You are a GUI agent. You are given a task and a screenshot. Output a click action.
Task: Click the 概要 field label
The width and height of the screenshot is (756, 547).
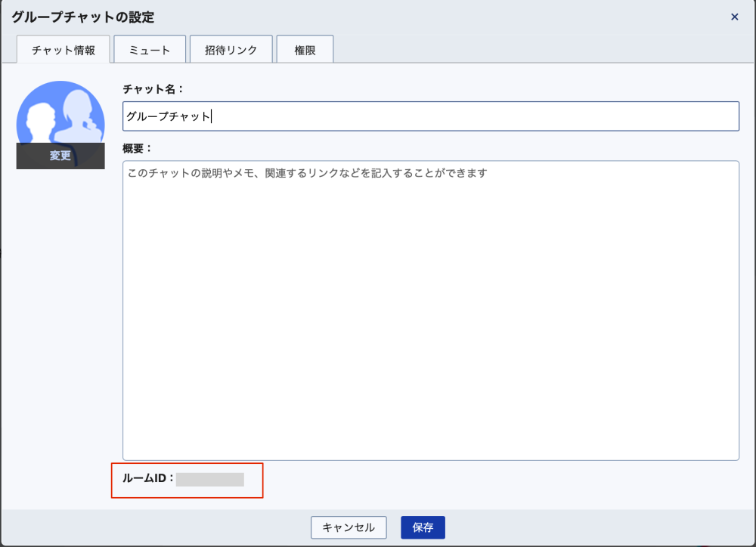(x=137, y=148)
